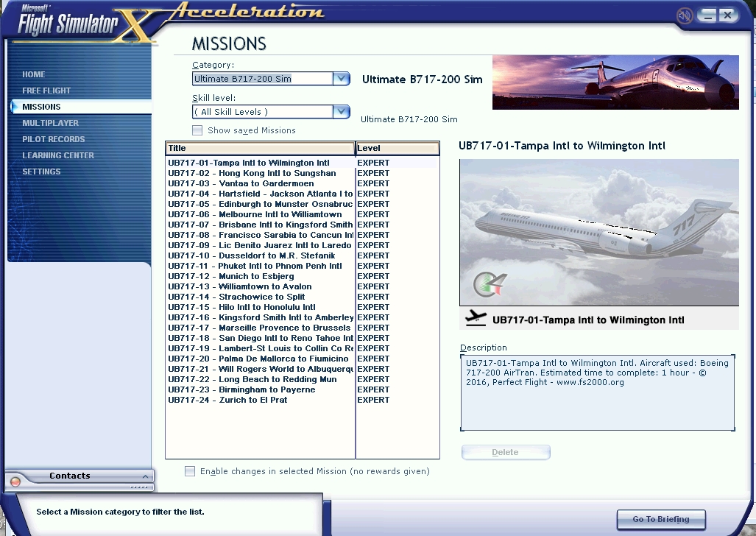
Task: Select mission UB717-04 Hartsfield - Jackson Atlanta
Action: click(302, 194)
